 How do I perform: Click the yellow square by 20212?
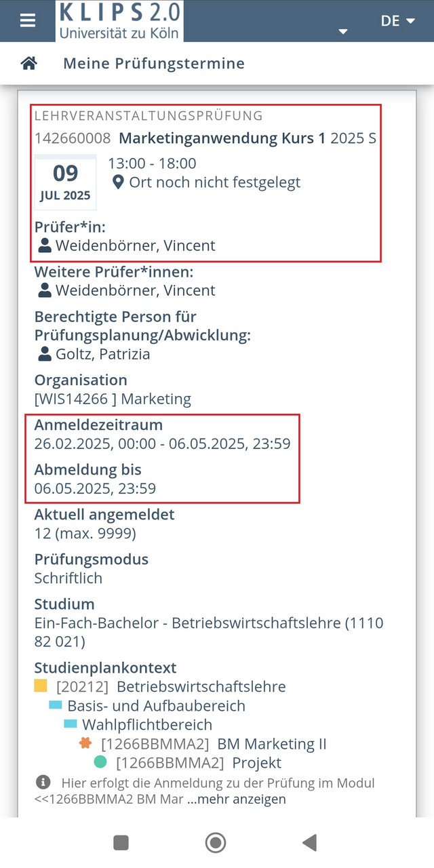(x=41, y=686)
